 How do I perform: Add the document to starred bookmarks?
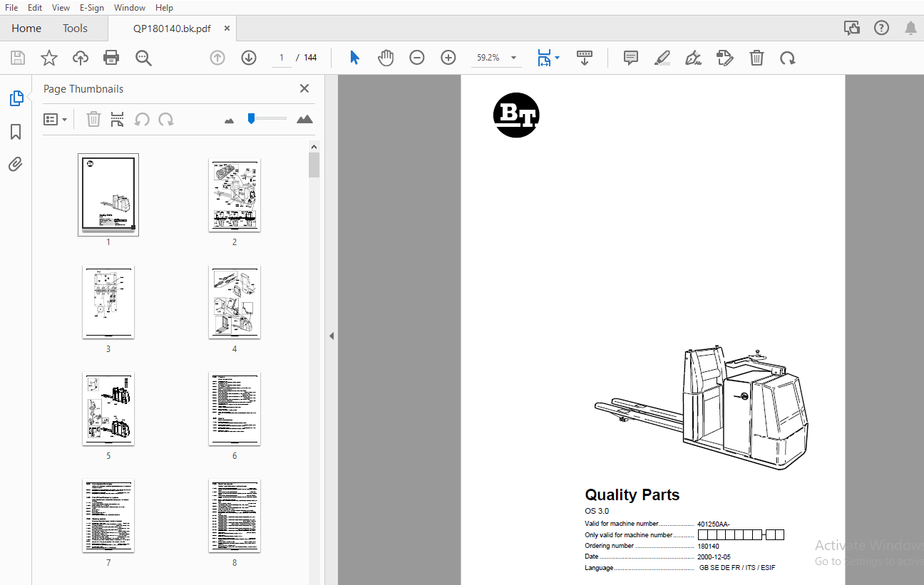49,58
